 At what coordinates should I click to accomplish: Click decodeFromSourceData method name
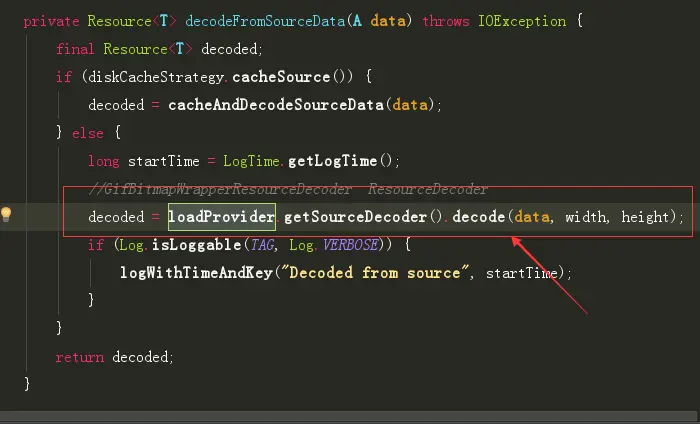click(x=265, y=21)
